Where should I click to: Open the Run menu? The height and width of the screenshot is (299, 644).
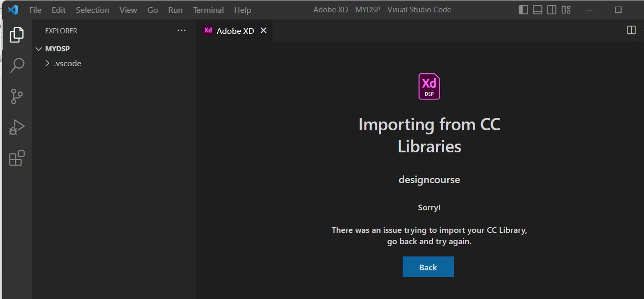(x=175, y=10)
